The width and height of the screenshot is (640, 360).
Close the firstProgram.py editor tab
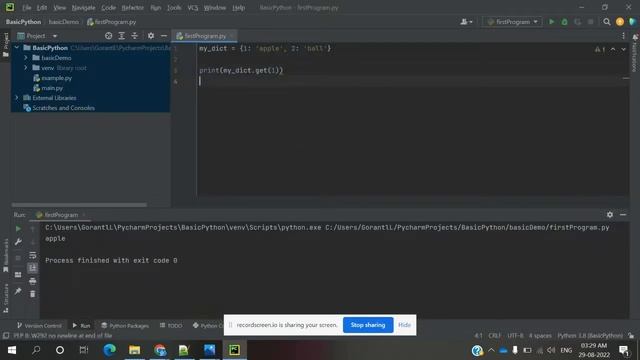[231, 36]
